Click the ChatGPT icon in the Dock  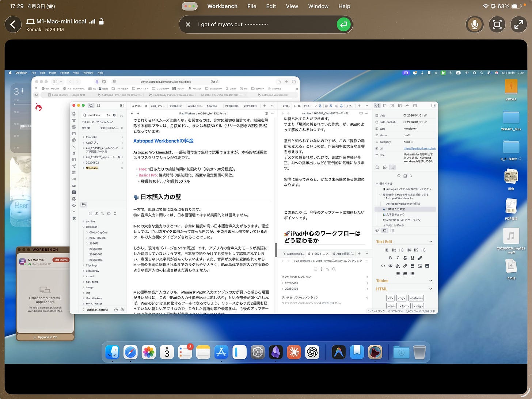point(312,352)
